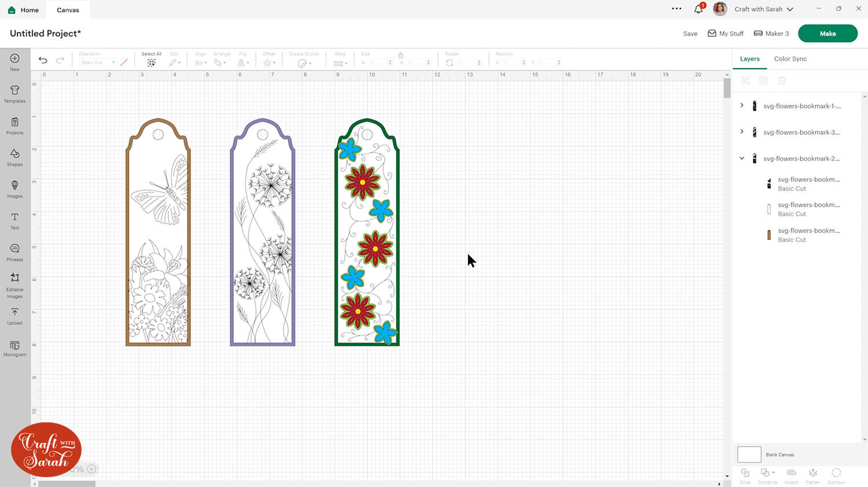Click the canvas vertical scrollbar thumb
The height and width of the screenshot is (487, 868).
[x=727, y=88]
